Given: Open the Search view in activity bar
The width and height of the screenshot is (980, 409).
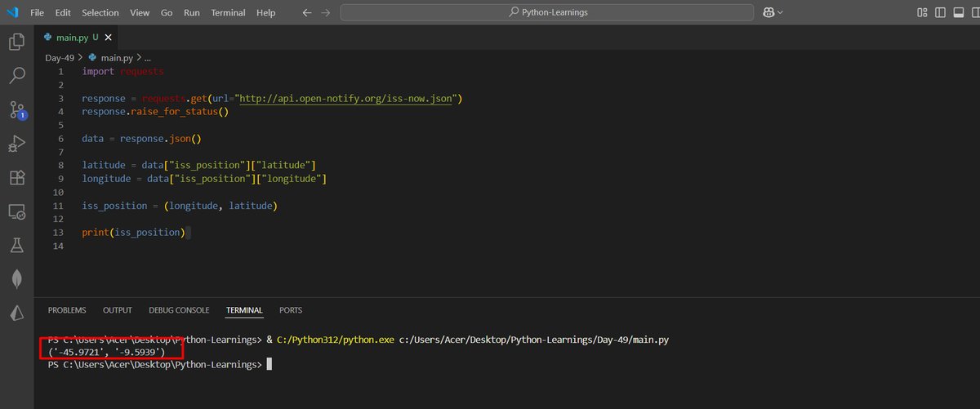Looking at the screenshot, I should (x=16, y=76).
